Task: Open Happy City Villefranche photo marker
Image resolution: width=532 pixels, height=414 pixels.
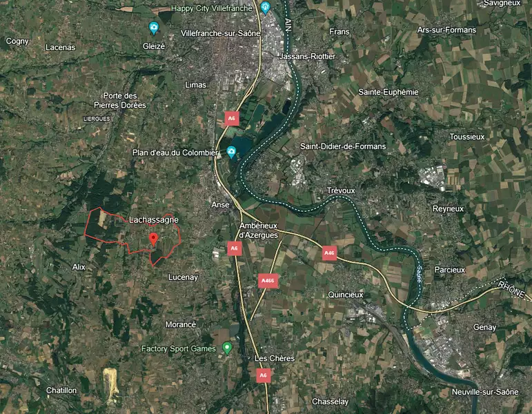Action: (x=265, y=8)
